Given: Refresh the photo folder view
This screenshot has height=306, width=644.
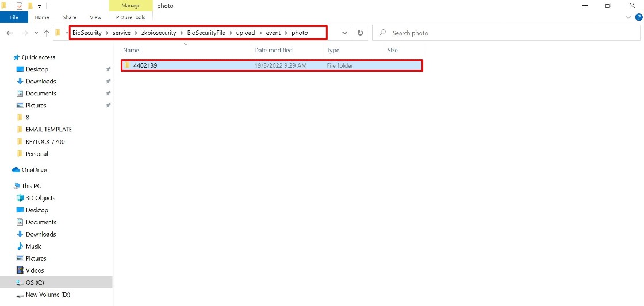Looking at the screenshot, I should click(x=360, y=33).
